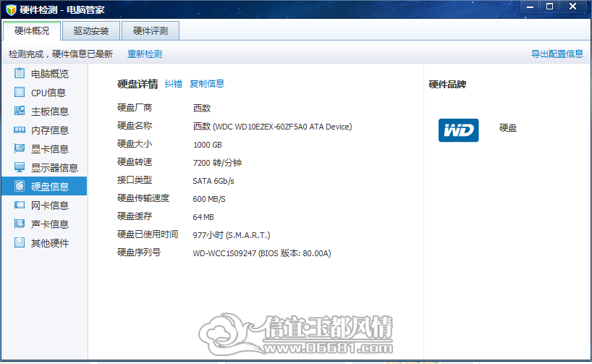Click the 7200 转/分钟 speed value
Image resolution: width=592 pixels, height=364 pixels.
coord(217,163)
